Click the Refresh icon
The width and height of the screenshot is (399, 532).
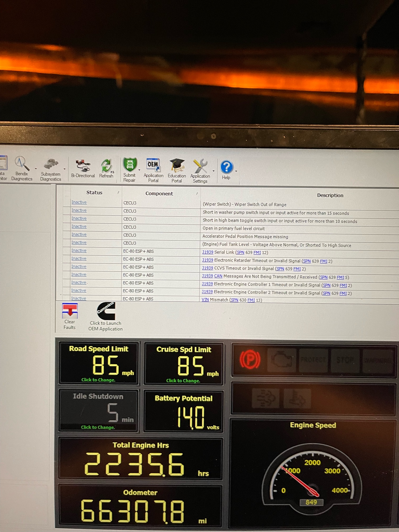coord(106,169)
